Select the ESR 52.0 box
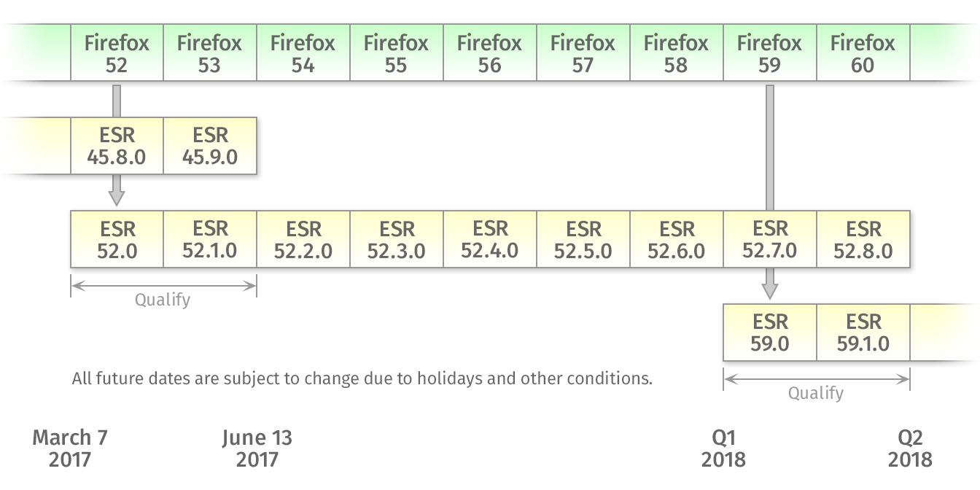This screenshot has height=490, width=980. [x=117, y=239]
